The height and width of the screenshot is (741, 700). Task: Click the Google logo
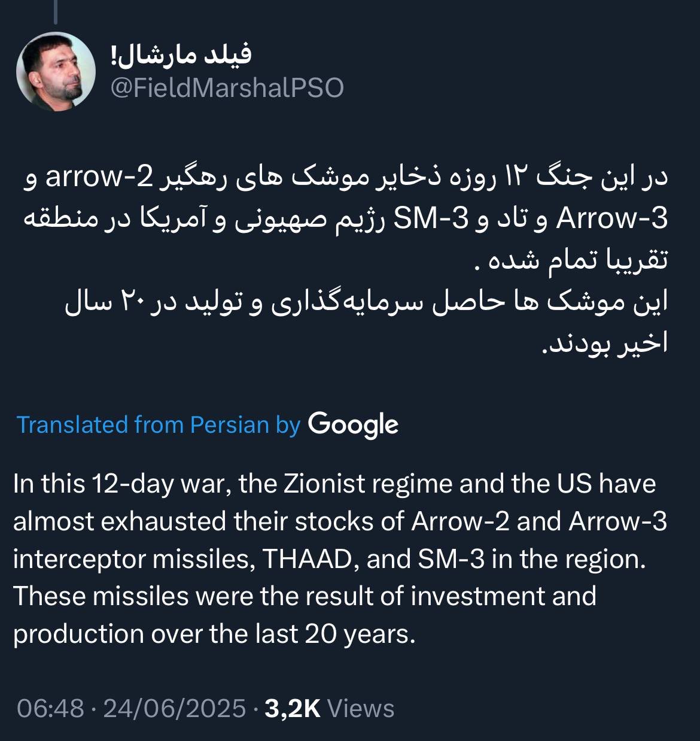pyautogui.click(x=353, y=424)
